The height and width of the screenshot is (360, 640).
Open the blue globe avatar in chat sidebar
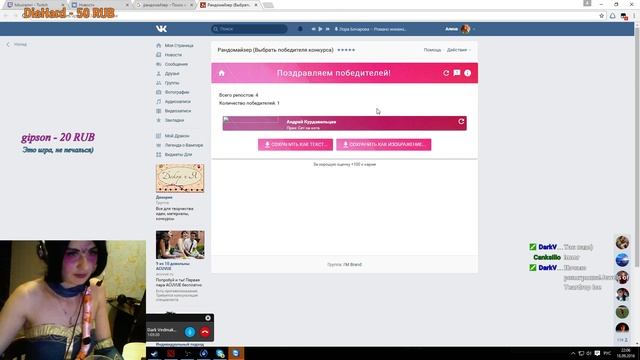pos(622,260)
